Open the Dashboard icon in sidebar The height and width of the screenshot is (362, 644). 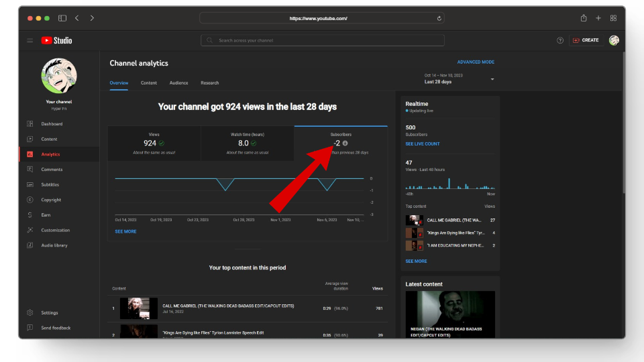(x=30, y=124)
